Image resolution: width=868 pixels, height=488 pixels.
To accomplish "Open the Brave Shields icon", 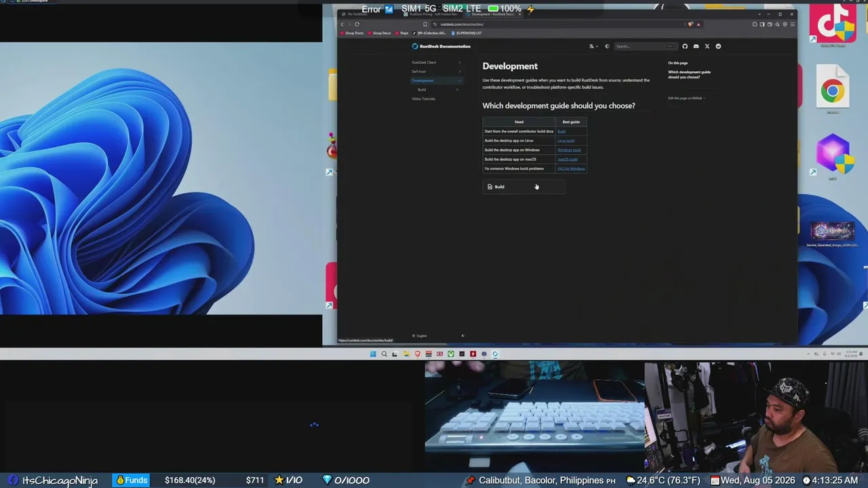I will click(x=690, y=24).
